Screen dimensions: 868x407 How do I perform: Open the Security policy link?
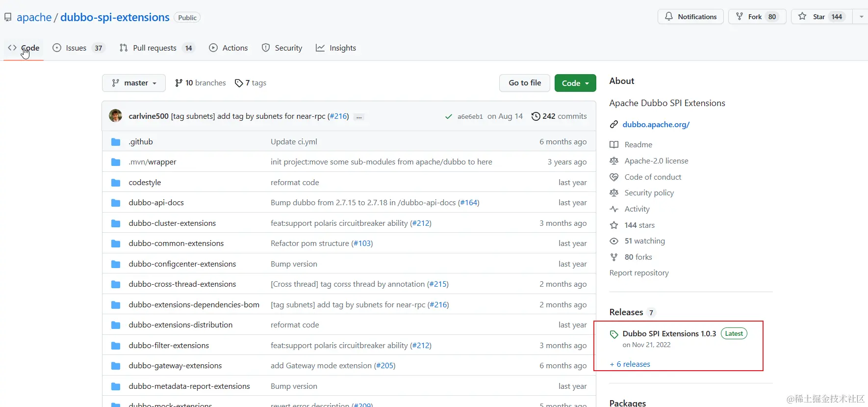coord(649,193)
